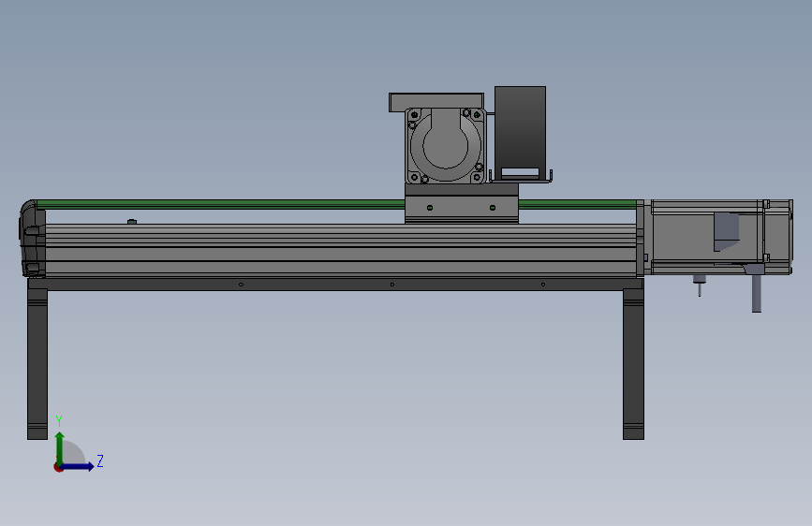Select the green belt left of the carriage
This screenshot has height=526, width=812.
pos(221,204)
